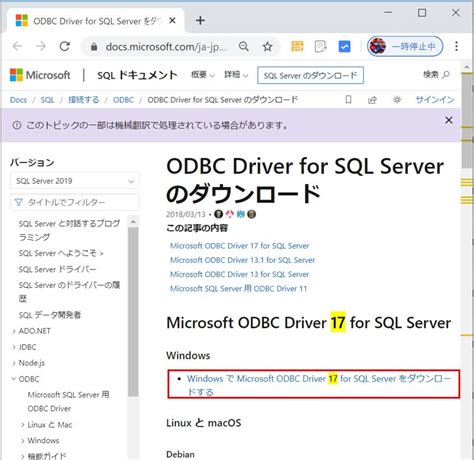This screenshot has height=460, width=474.
Task: Open the SQL Server 2019 version dropdown
Action: 74,181
